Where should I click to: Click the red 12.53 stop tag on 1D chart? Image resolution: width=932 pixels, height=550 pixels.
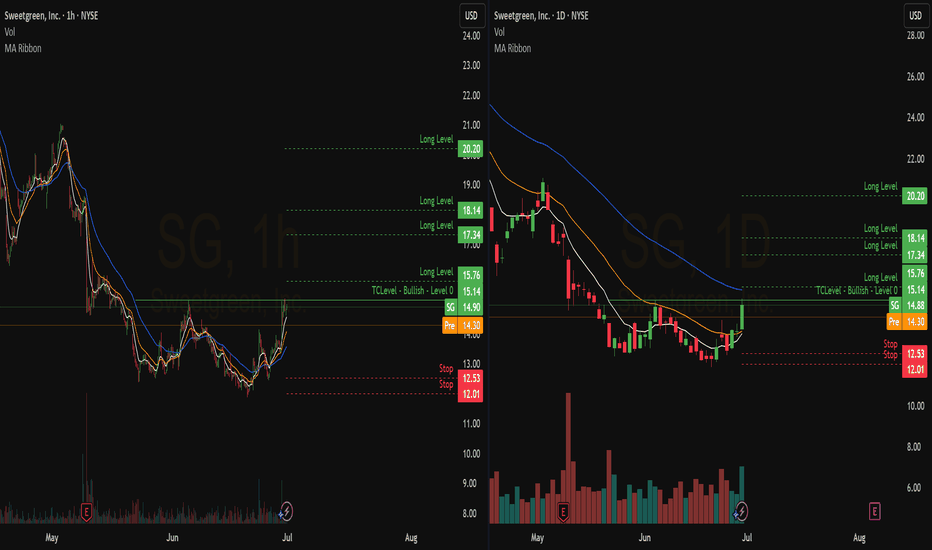(915, 354)
